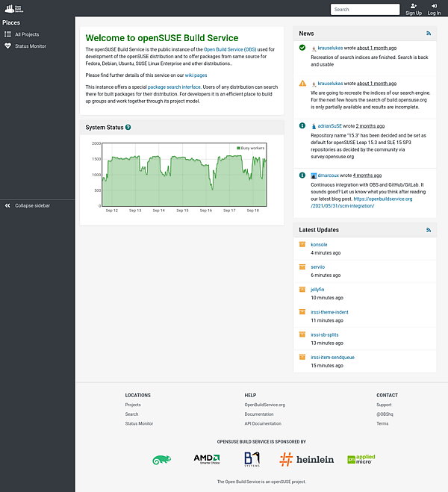Open the irssi-sb-splits package link
This screenshot has height=492, width=448.
(324, 334)
